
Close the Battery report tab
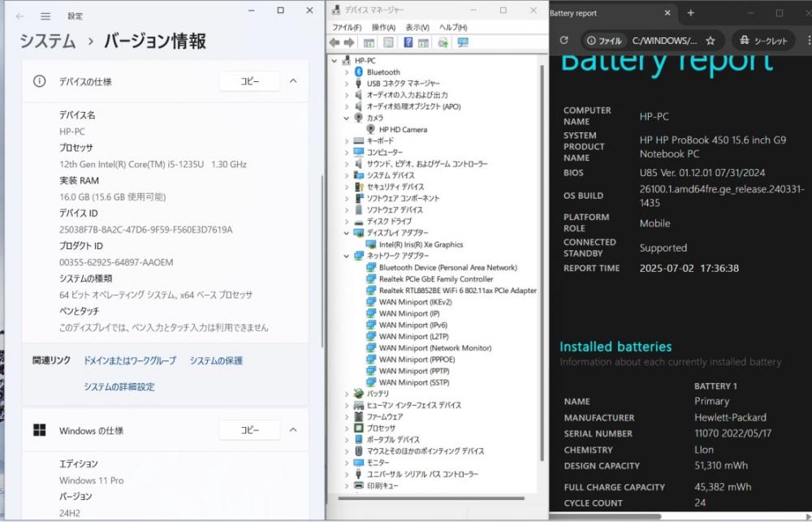[x=667, y=13]
